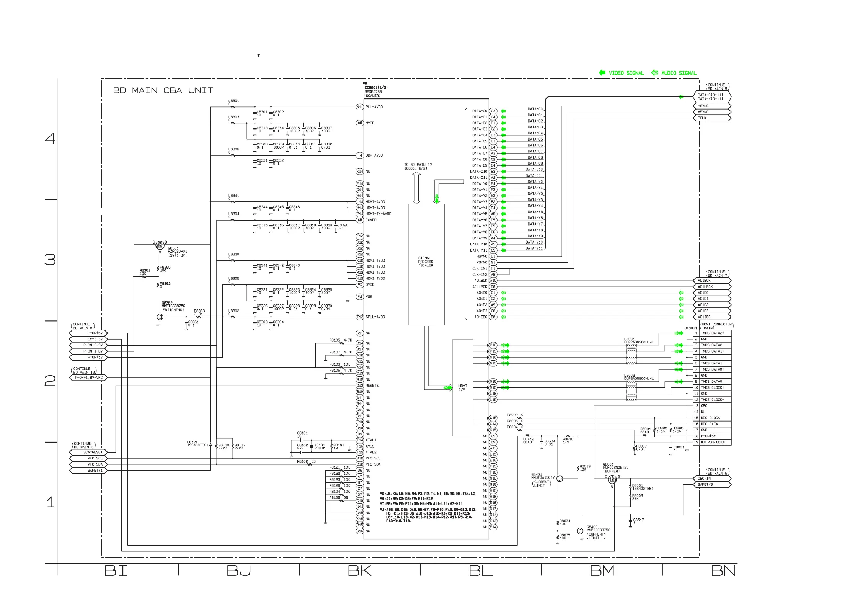Click the BD MAIN CBA UNIT title
Image resolution: width=868 pixels, height=608 pixels.
[163, 91]
